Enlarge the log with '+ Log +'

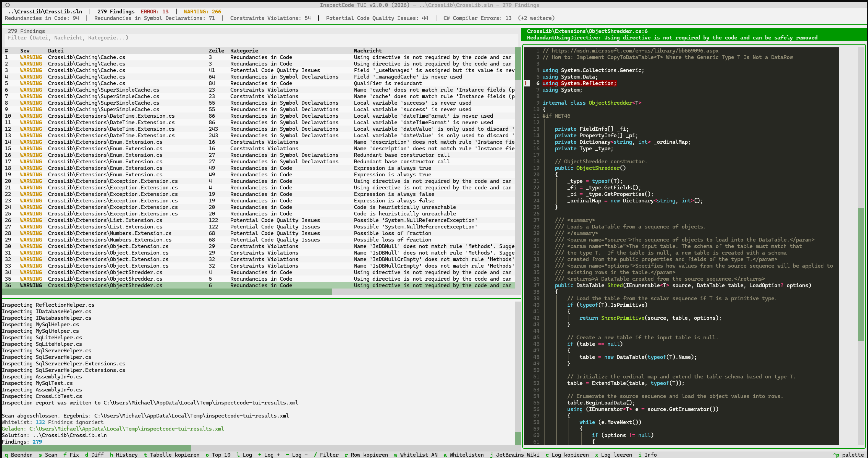pos(269,455)
